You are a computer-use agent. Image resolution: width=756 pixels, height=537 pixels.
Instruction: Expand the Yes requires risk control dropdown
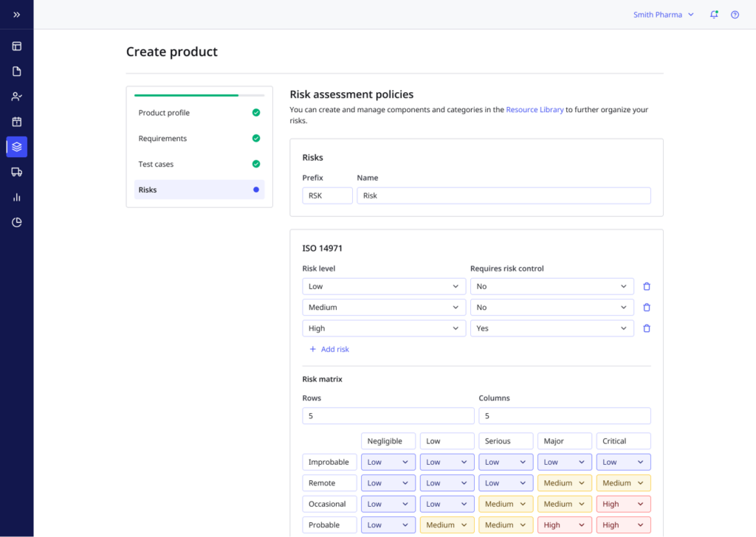pos(551,328)
